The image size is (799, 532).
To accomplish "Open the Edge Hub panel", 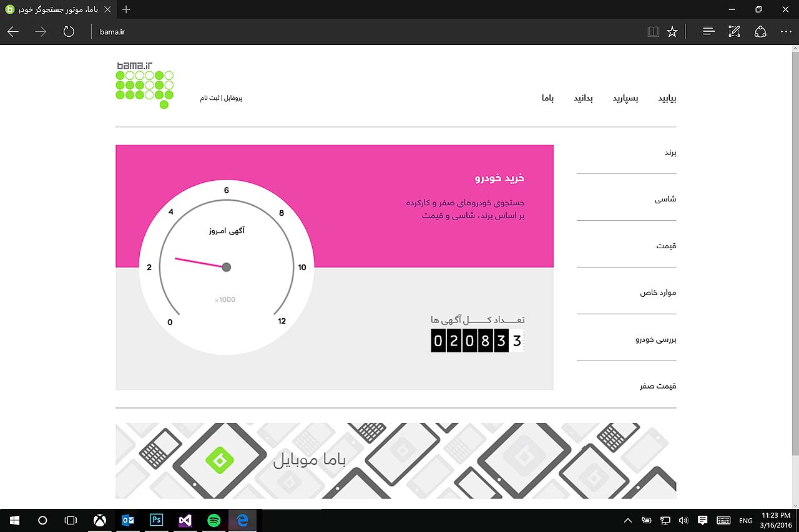I will click(x=708, y=32).
